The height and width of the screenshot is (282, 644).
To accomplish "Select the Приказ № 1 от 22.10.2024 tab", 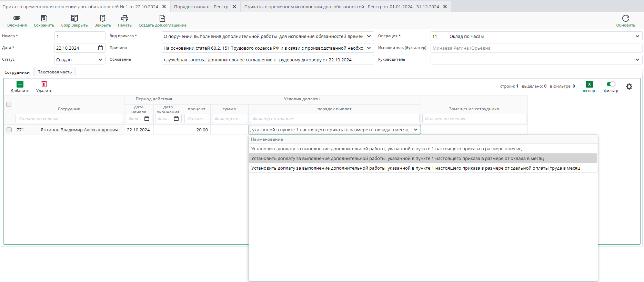I will [x=80, y=7].
